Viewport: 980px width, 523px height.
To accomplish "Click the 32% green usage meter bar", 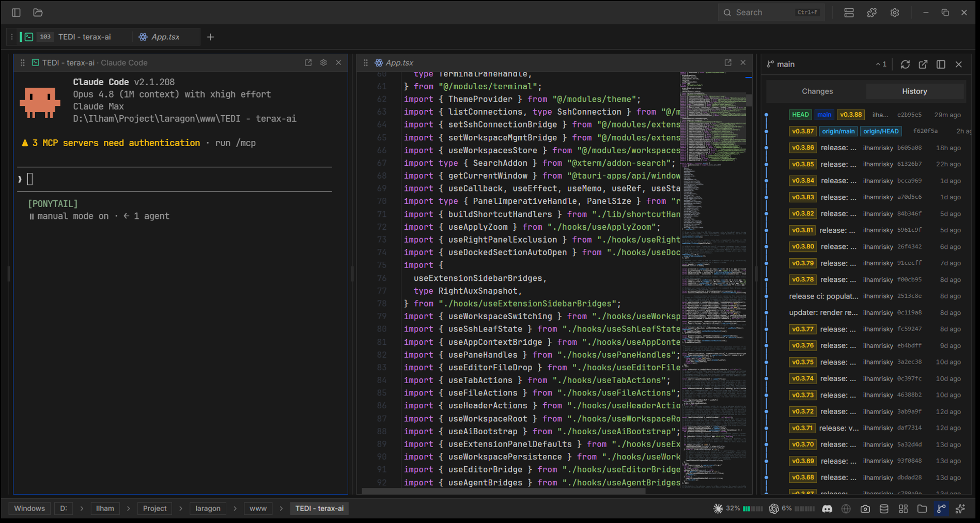I will coord(753,509).
